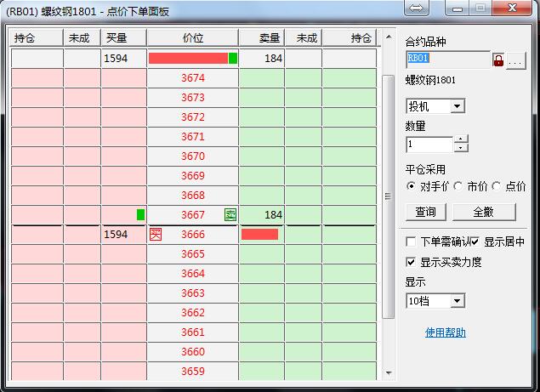This screenshot has height=392, width=540.
Task: Click price level 3674
Action: 193,78
